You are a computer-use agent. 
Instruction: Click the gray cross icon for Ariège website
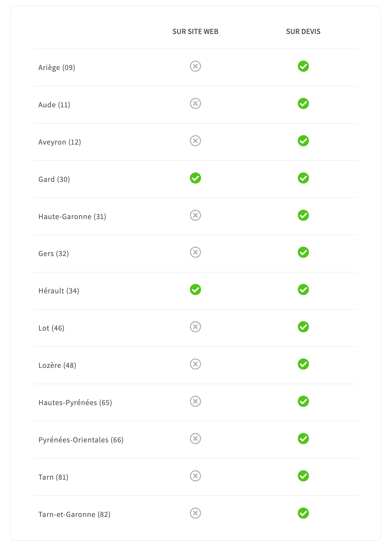pyautogui.click(x=195, y=66)
